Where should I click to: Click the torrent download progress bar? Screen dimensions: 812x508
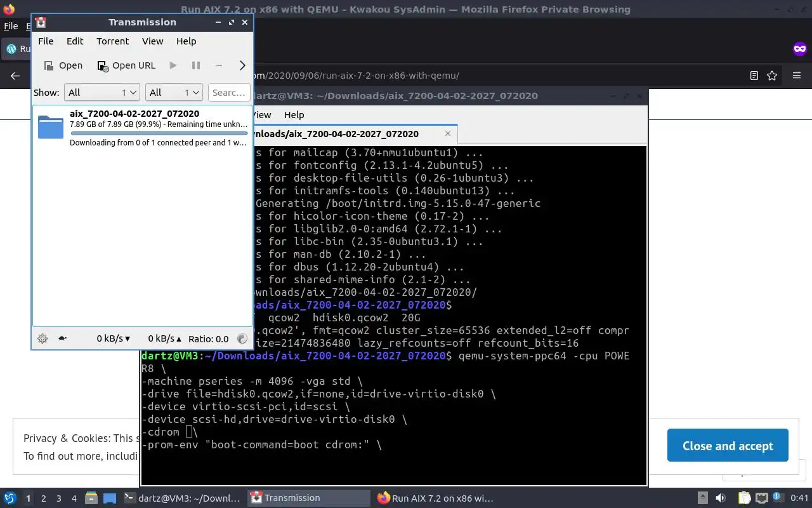[x=159, y=133]
